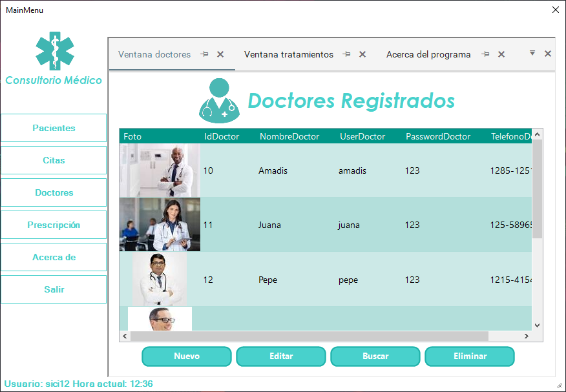Open the Pacientes section
566x392 pixels.
click(54, 128)
